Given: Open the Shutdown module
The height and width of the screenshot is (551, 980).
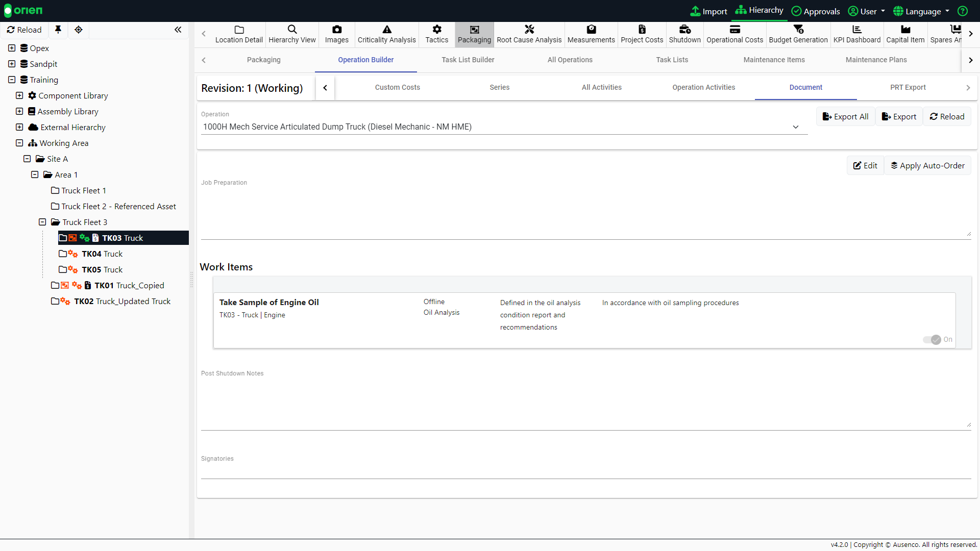Looking at the screenshot, I should pos(684,34).
